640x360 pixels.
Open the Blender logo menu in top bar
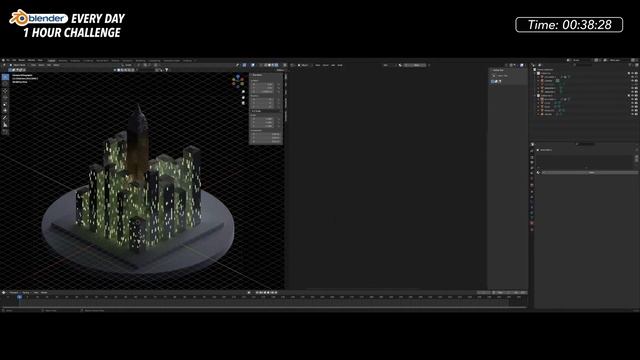coord(3,60)
